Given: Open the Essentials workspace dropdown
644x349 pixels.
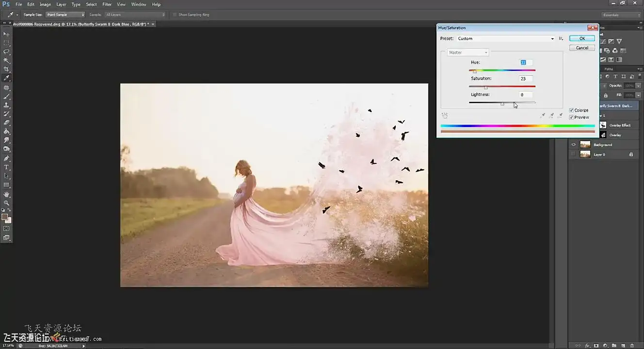Looking at the screenshot, I should 621,15.
